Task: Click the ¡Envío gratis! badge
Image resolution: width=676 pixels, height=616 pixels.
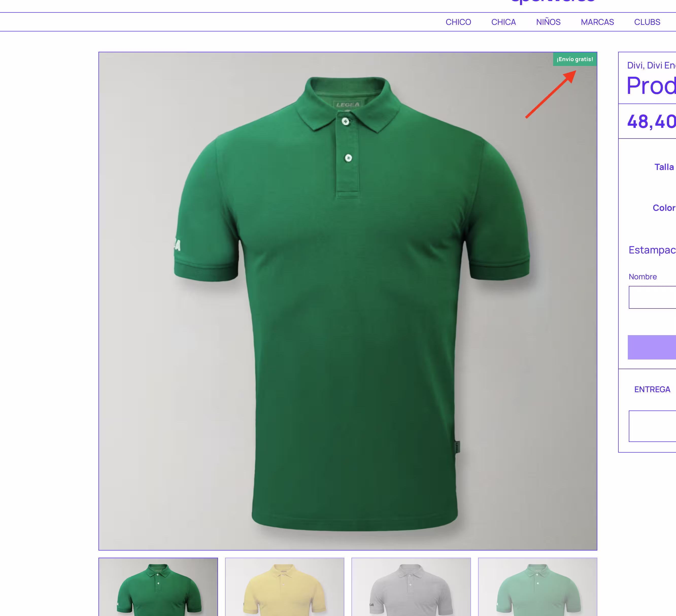Action: coord(574,59)
